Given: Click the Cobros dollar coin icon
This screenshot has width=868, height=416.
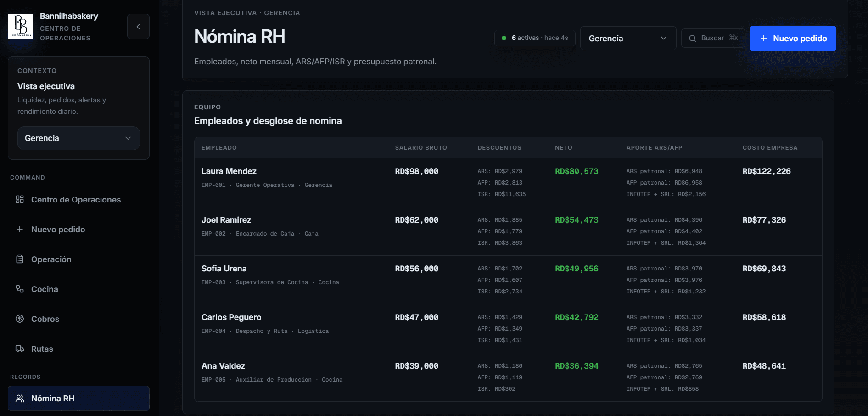Looking at the screenshot, I should pos(20,319).
